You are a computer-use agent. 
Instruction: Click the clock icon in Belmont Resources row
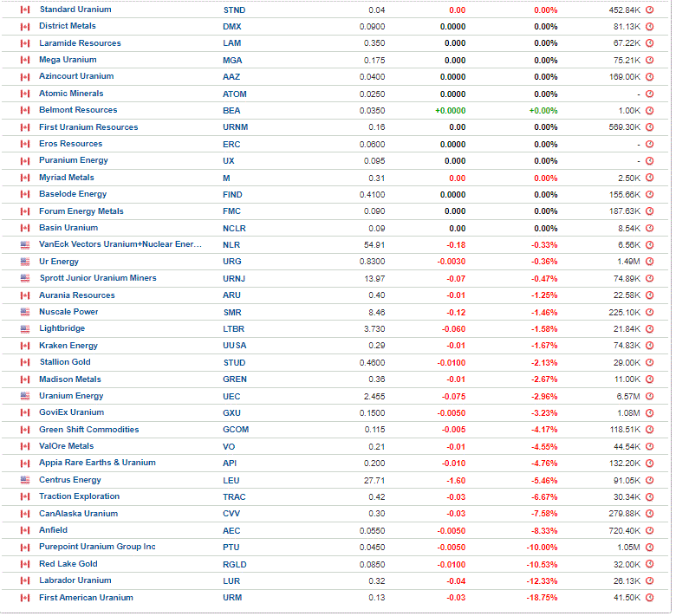pos(649,111)
